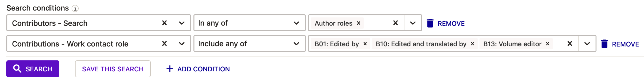Remove the 'B13: Volume editor' tag
This screenshot has height=83, width=644.
[x=547, y=44]
